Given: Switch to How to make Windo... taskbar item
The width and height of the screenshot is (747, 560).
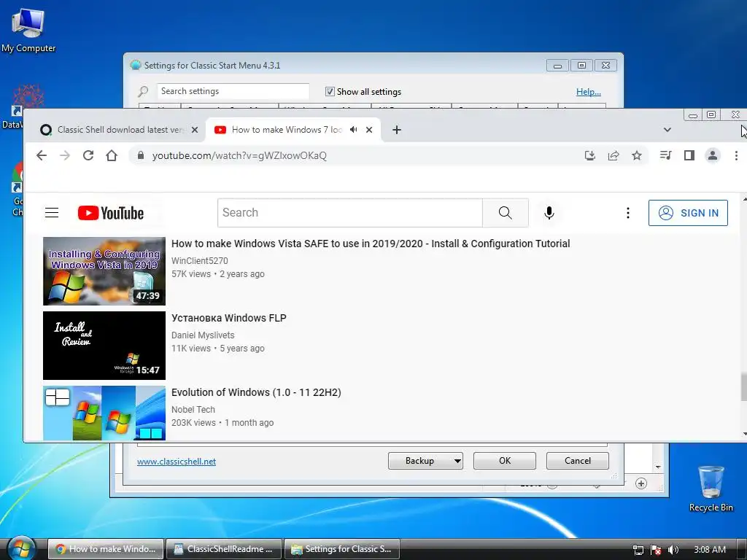Looking at the screenshot, I should [x=106, y=549].
